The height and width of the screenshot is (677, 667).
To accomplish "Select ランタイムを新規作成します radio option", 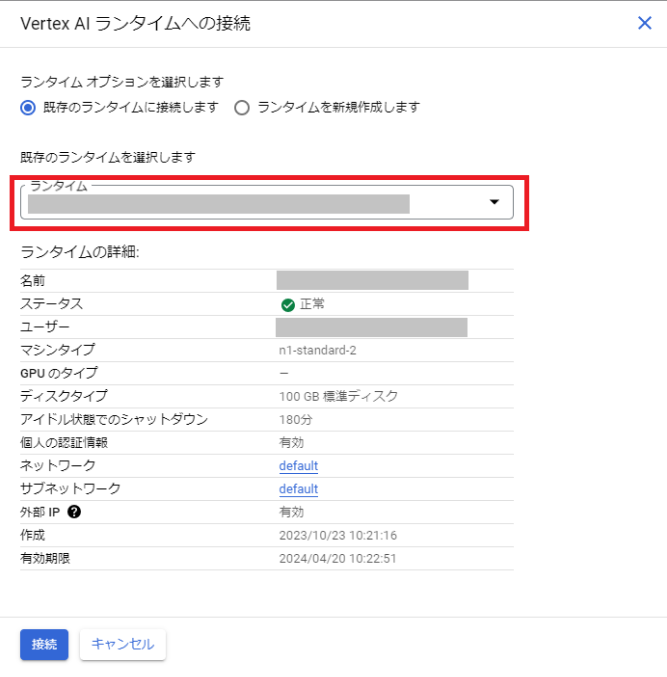I will 242,108.
